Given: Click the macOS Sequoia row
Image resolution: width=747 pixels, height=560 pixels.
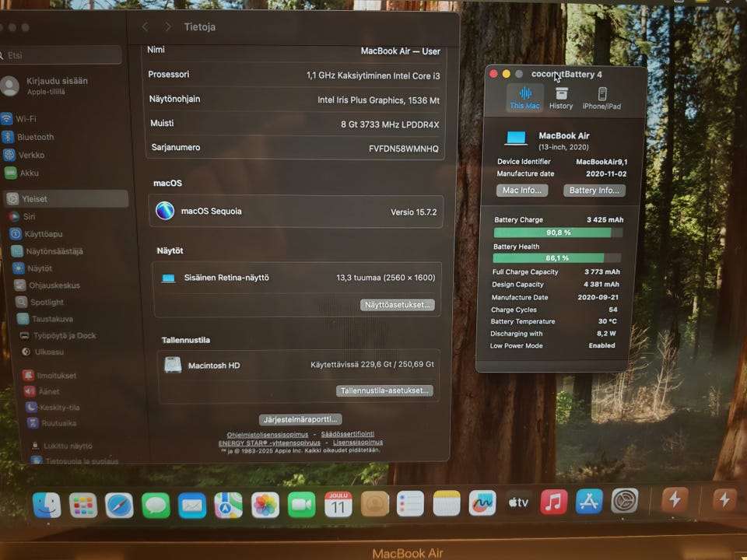Looking at the screenshot, I should pos(296,211).
